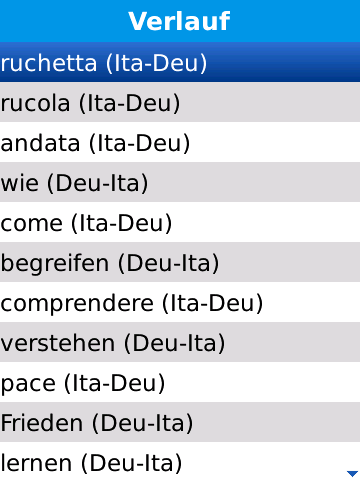Select the highlighted ruchetta (Ita-Deu) entry
This screenshot has height=480, width=360.
180,62
